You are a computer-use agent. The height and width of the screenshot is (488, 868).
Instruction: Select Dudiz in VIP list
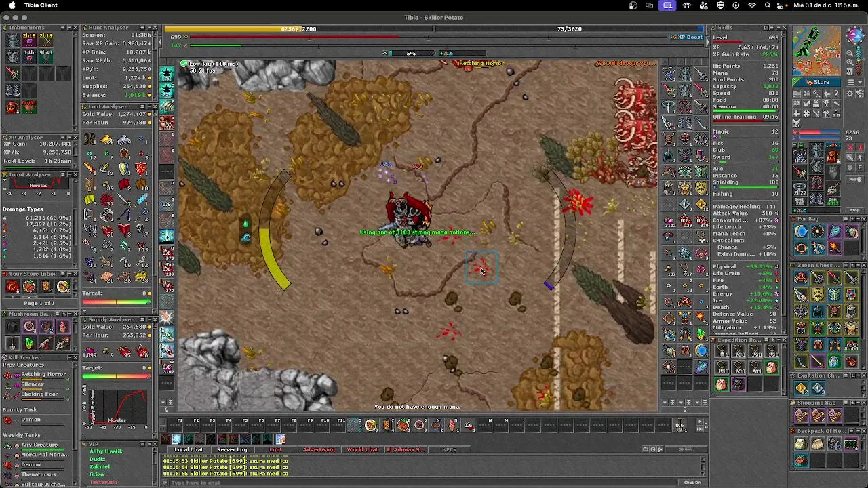tap(98, 460)
